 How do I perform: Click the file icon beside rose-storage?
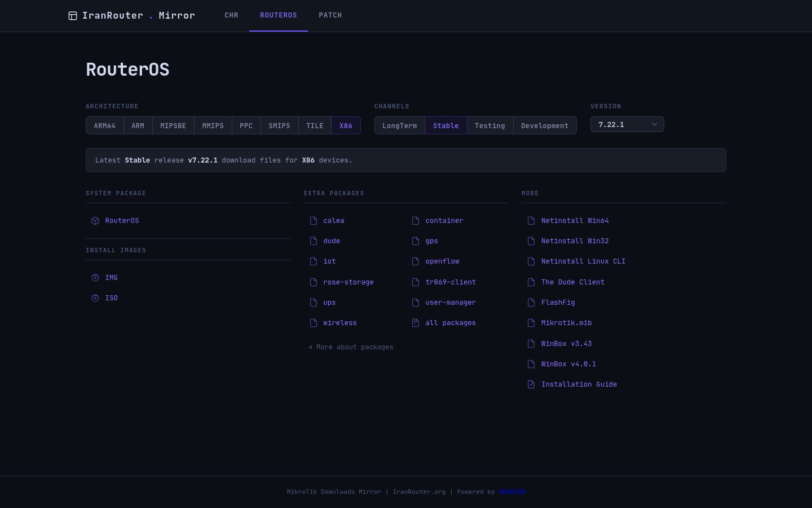point(314,282)
